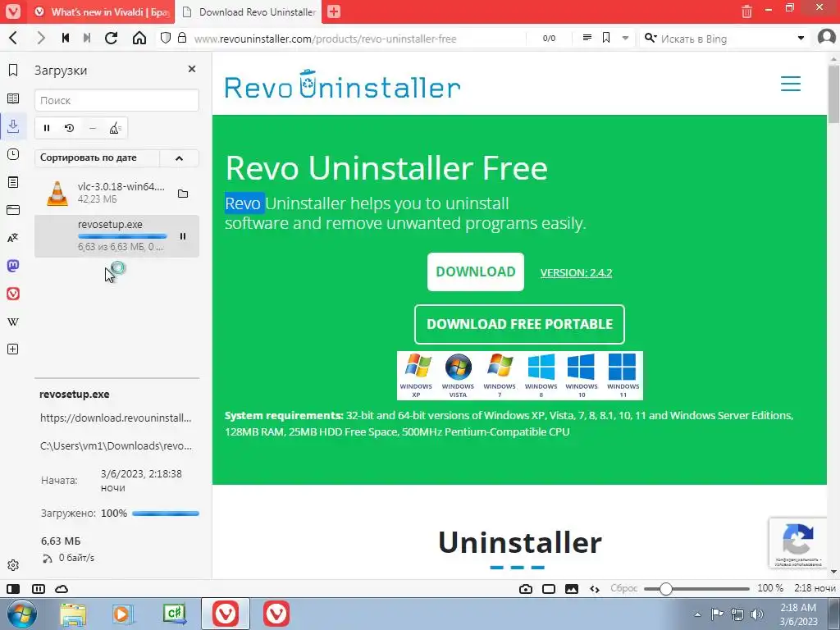
Task: Toggle the side panel visibility
Action: tap(13, 589)
